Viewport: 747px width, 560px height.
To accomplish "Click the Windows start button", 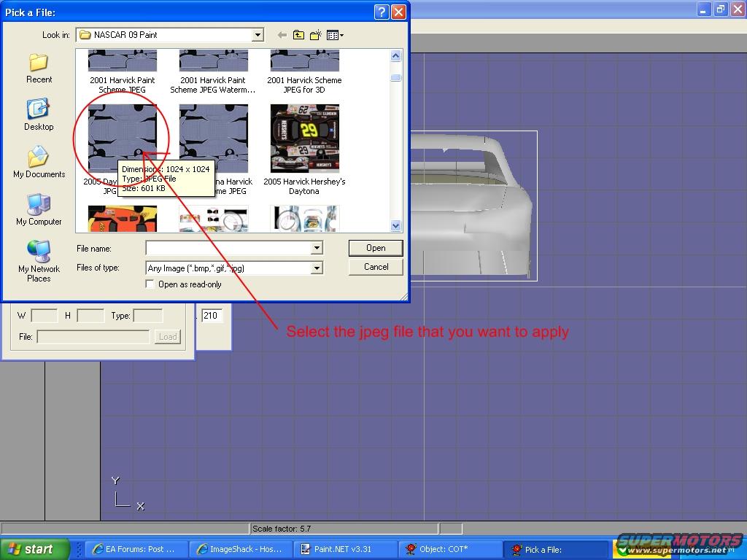I will 34,549.
